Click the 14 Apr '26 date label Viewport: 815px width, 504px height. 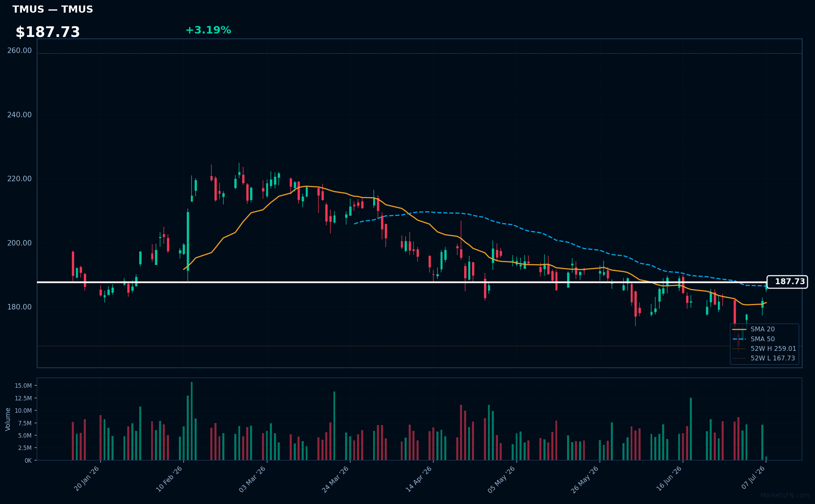tap(419, 479)
